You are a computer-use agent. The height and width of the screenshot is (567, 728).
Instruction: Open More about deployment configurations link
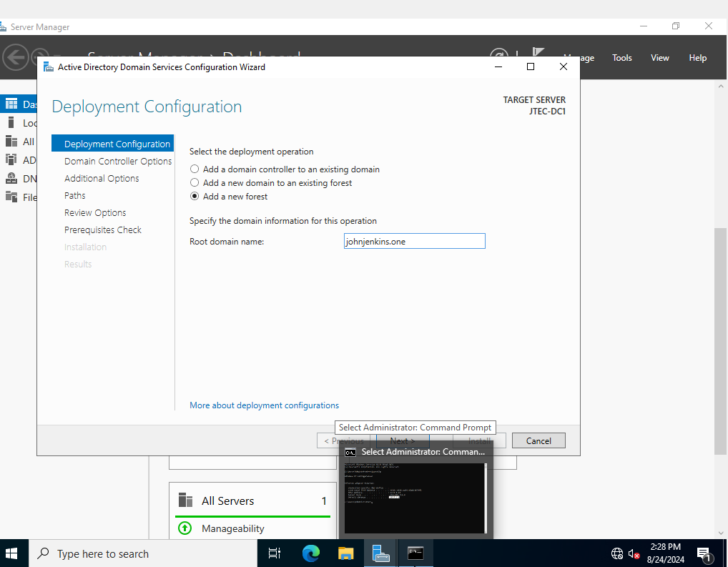(264, 405)
